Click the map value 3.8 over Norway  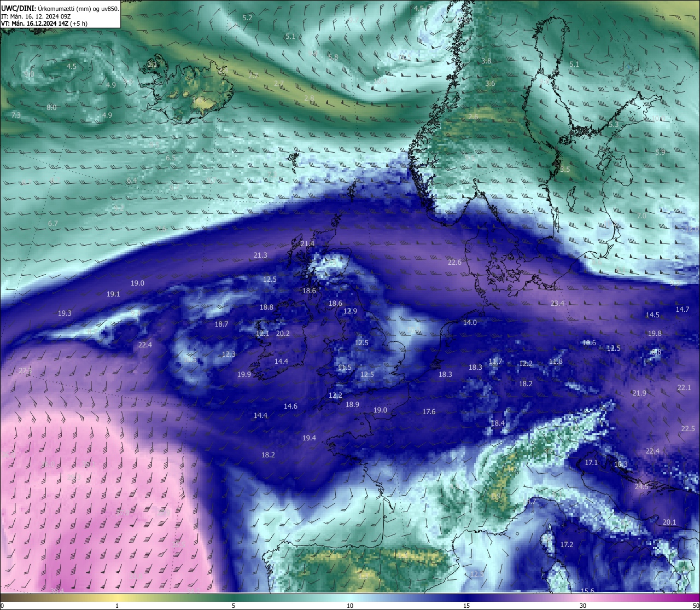click(486, 61)
